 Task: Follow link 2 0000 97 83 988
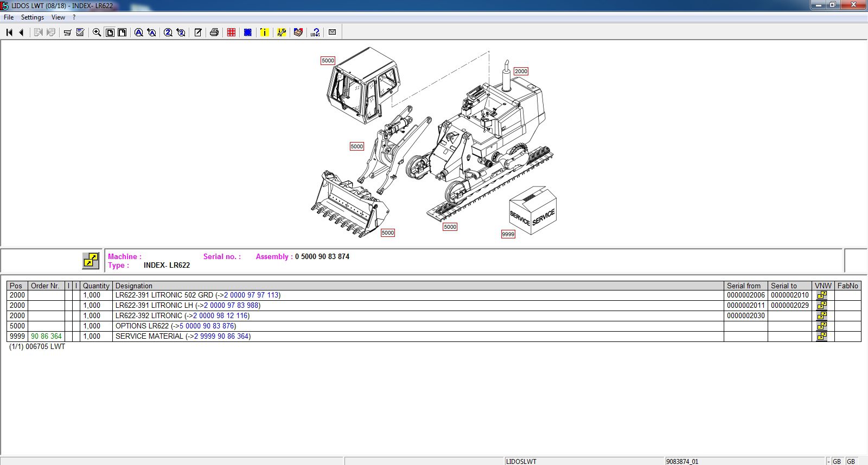(231, 306)
